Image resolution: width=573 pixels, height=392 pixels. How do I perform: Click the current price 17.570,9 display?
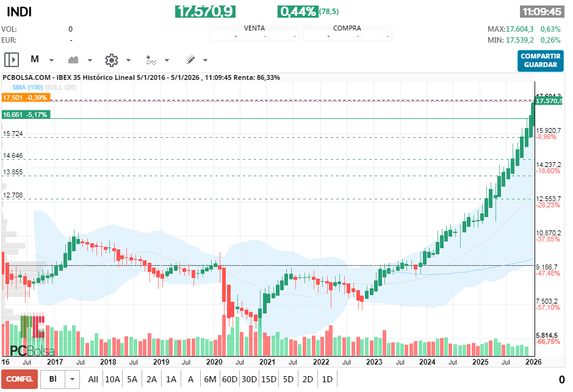point(204,10)
